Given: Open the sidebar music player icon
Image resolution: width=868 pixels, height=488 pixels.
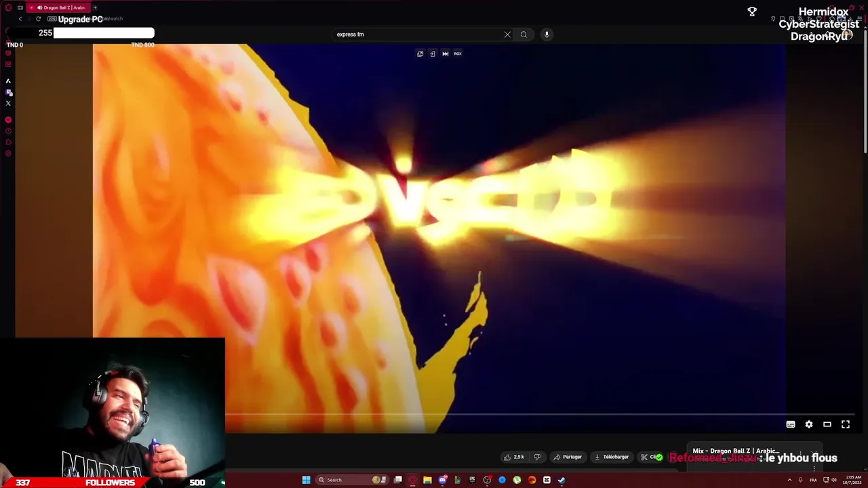Looking at the screenshot, I should [x=8, y=120].
